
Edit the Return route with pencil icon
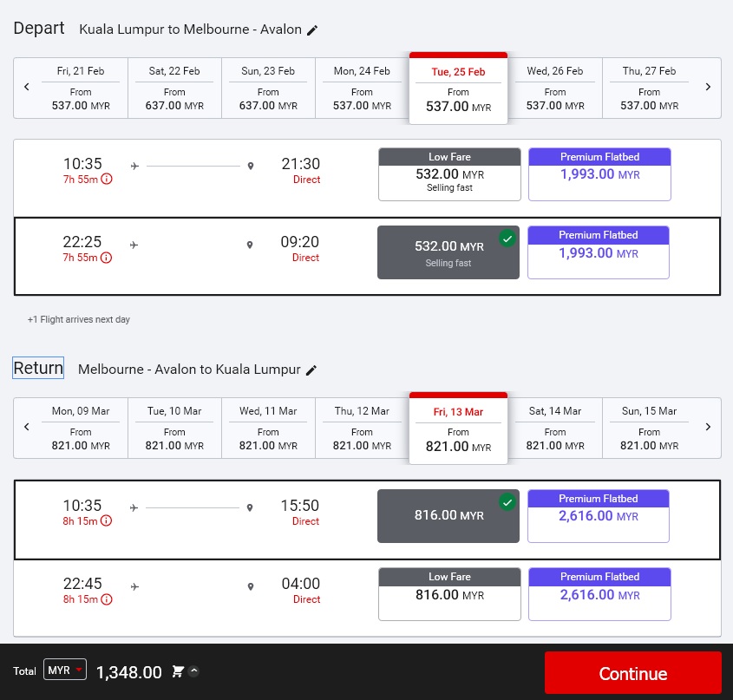pos(311,370)
